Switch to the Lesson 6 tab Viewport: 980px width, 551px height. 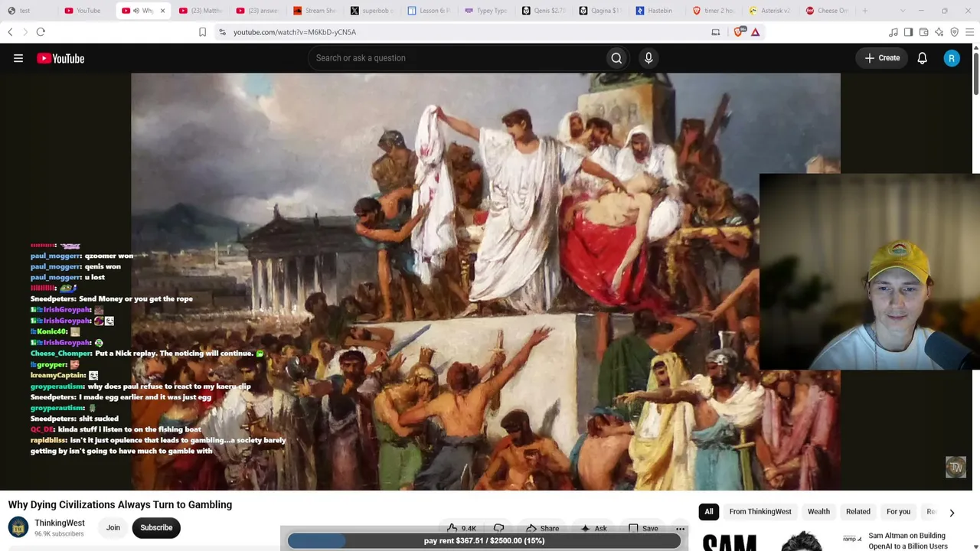point(429,11)
